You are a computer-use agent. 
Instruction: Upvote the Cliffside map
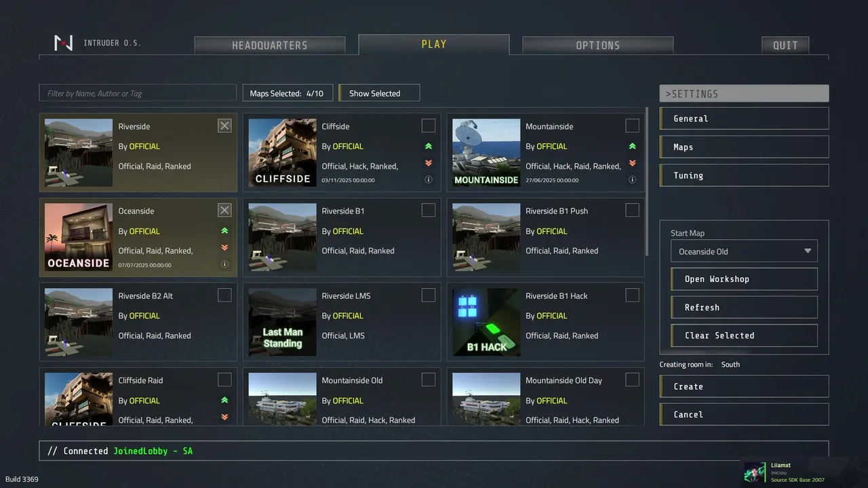(x=429, y=146)
